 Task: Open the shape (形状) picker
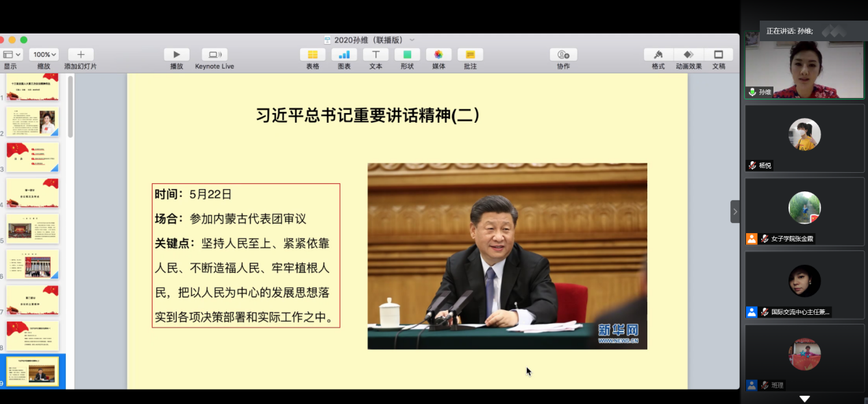pyautogui.click(x=407, y=55)
